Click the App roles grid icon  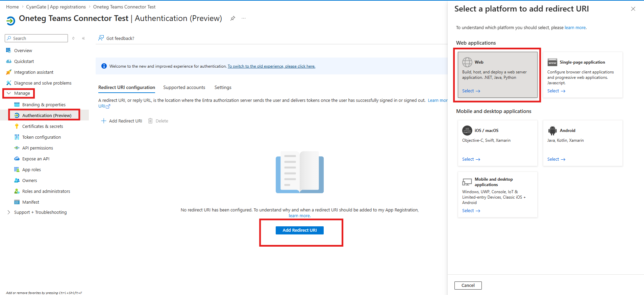point(17,169)
